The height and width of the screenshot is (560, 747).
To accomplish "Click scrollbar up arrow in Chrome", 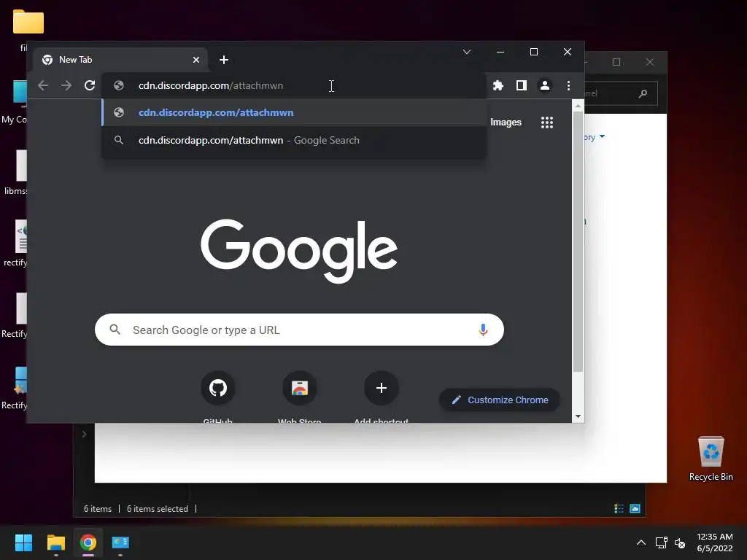I will tap(578, 106).
